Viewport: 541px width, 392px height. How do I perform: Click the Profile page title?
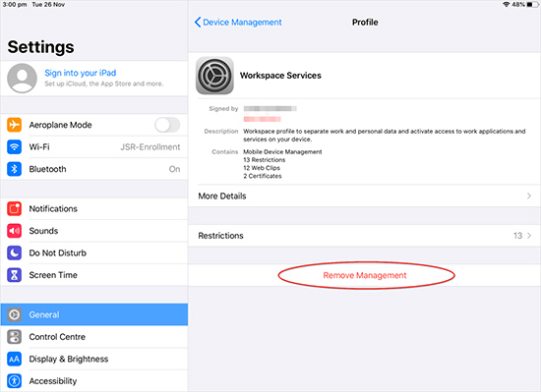[x=365, y=22]
